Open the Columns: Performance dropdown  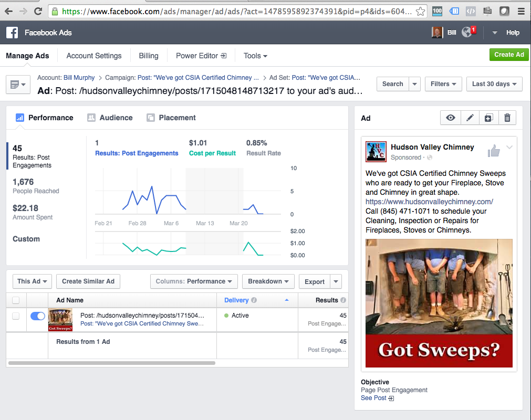[194, 281]
